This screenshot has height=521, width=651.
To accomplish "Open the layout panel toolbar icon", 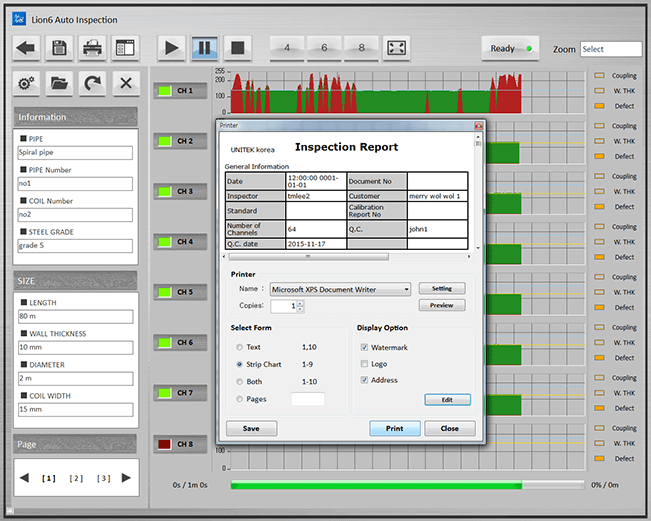I will coord(125,48).
